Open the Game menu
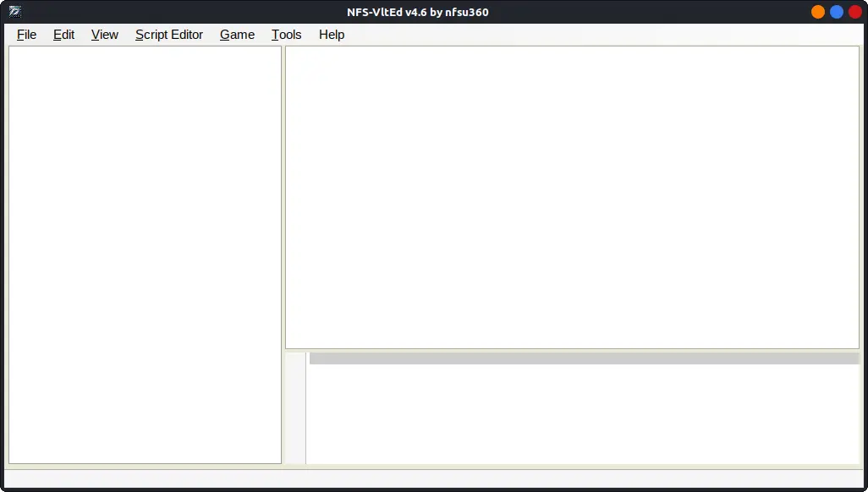Viewport: 868px width, 492px height. tap(237, 35)
